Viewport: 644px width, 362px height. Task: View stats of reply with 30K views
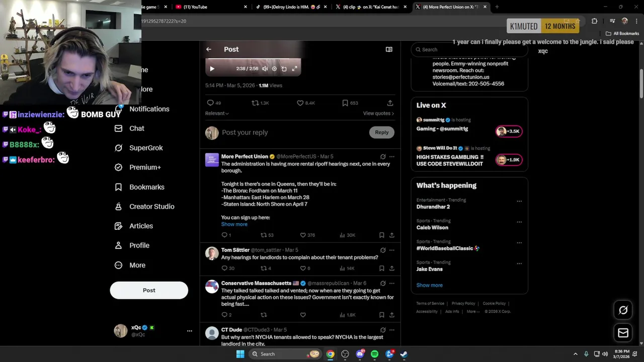click(x=347, y=235)
